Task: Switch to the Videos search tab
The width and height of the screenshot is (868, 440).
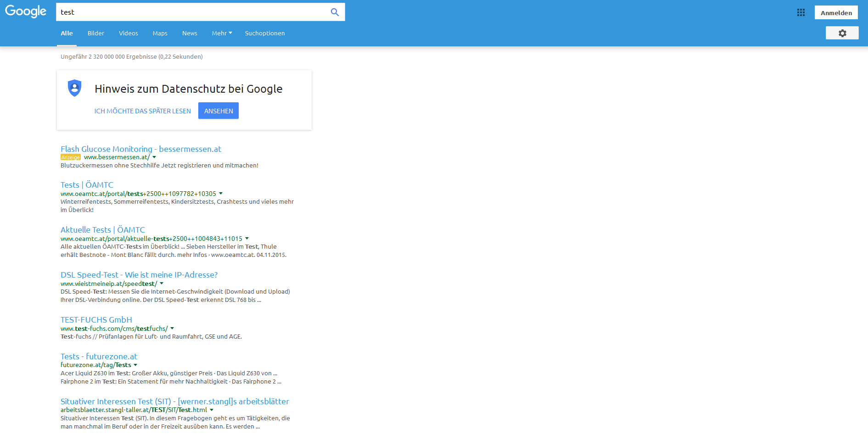Action: [128, 33]
